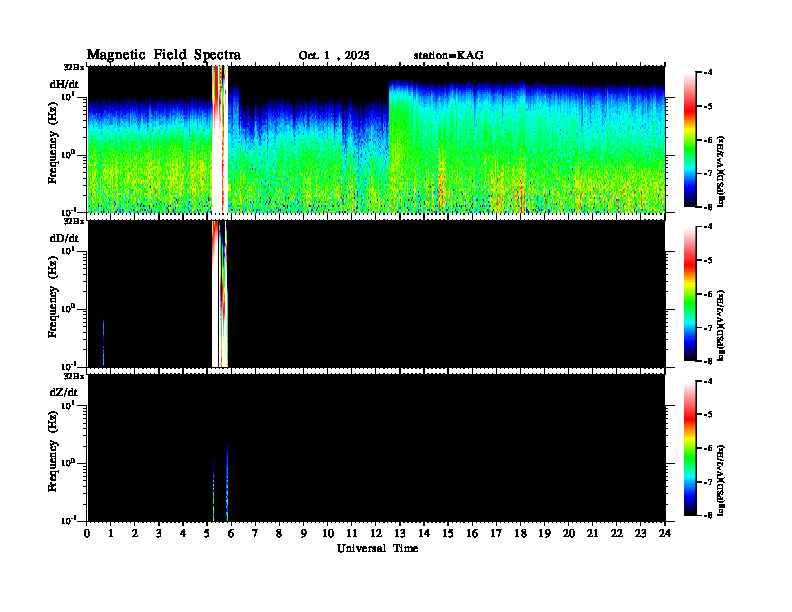Click hour 22 on the time axis
The width and height of the screenshot is (792, 612).
point(617,534)
